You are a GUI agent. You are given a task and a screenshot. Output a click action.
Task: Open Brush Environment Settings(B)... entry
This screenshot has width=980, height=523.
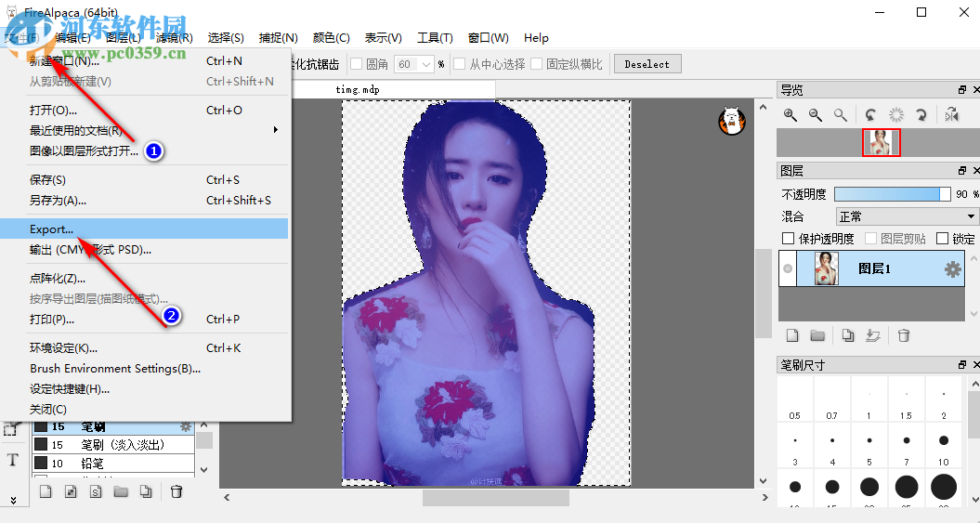(x=144, y=369)
